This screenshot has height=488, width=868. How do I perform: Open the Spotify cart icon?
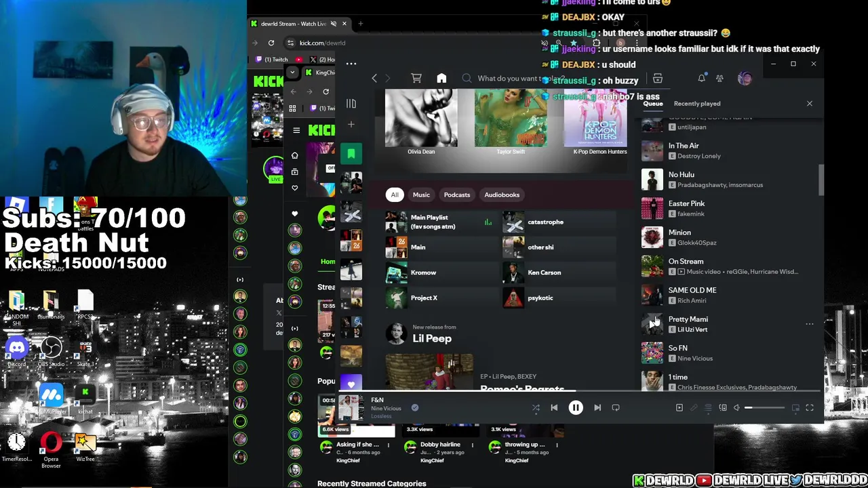pyautogui.click(x=416, y=79)
